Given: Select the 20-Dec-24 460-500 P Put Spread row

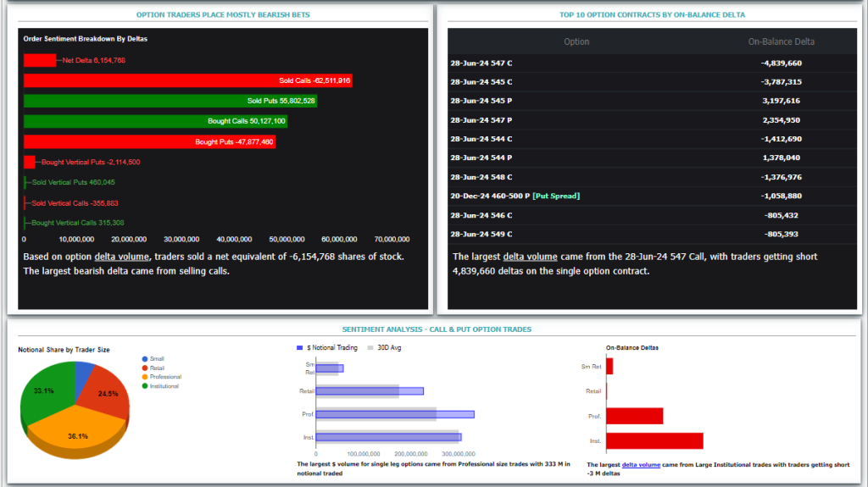Looking at the screenshot, I should (x=652, y=196).
